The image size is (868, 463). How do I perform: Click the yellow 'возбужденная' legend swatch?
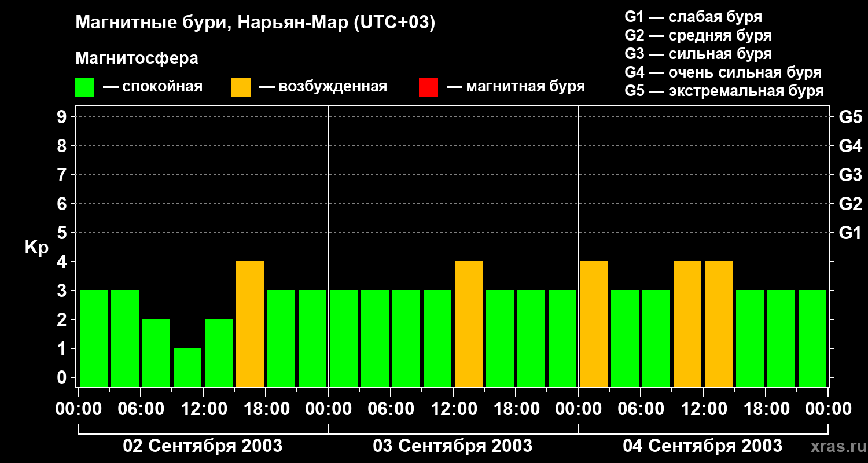point(241,87)
